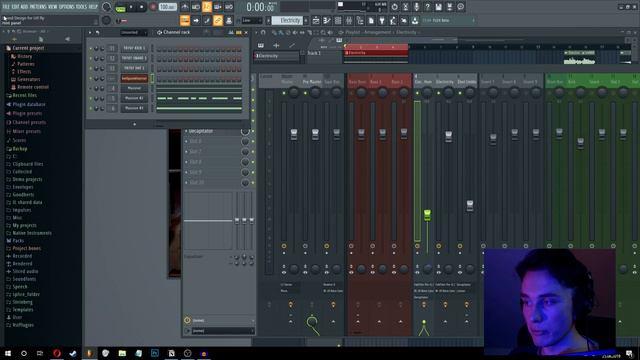
Task: Click the question mark help icon
Action: [427, 7]
